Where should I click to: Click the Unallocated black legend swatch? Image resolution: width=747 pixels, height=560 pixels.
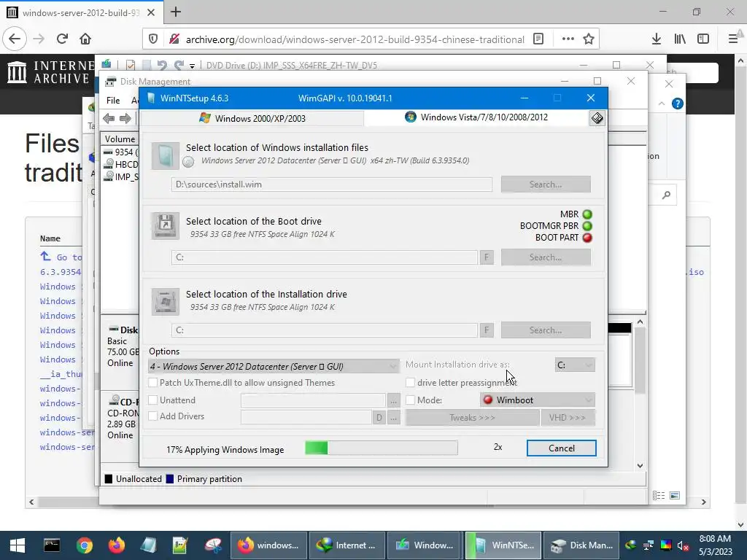tap(109, 479)
